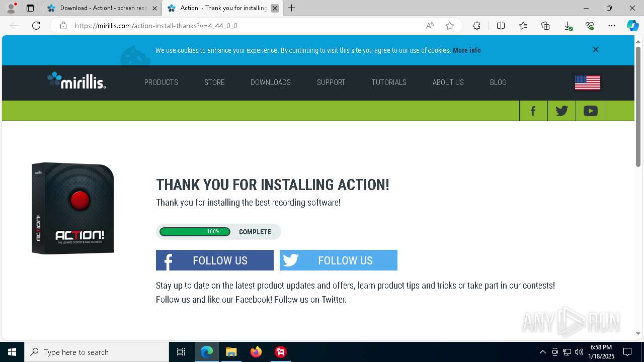Open Browser essentials heart icon
The image size is (644, 362).
pyautogui.click(x=590, y=26)
